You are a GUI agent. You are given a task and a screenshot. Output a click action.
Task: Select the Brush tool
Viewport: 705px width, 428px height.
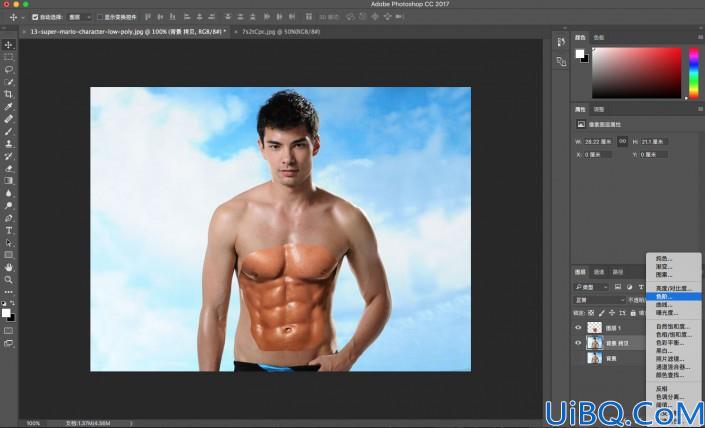coord(8,131)
